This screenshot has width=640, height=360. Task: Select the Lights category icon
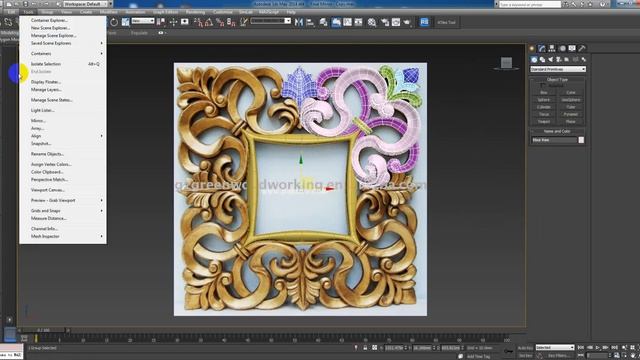(x=551, y=60)
